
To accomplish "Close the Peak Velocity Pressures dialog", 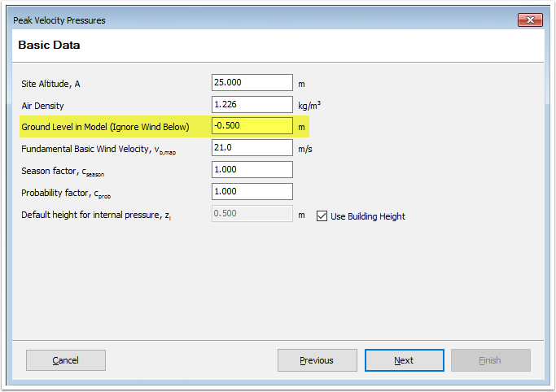I will pos(530,20).
